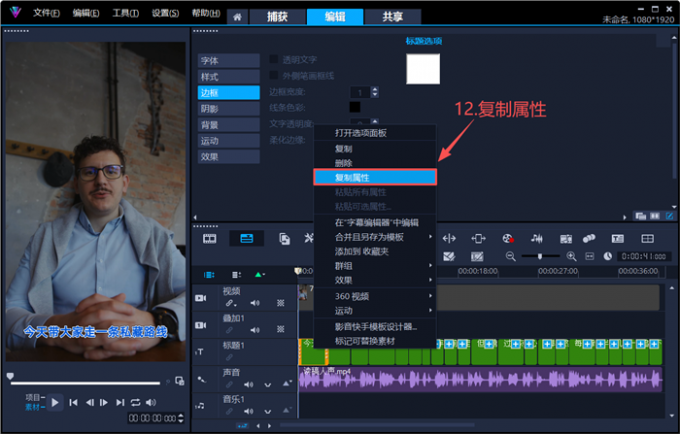
Task: Click the zoom in magnifier icon
Action: tap(571, 256)
